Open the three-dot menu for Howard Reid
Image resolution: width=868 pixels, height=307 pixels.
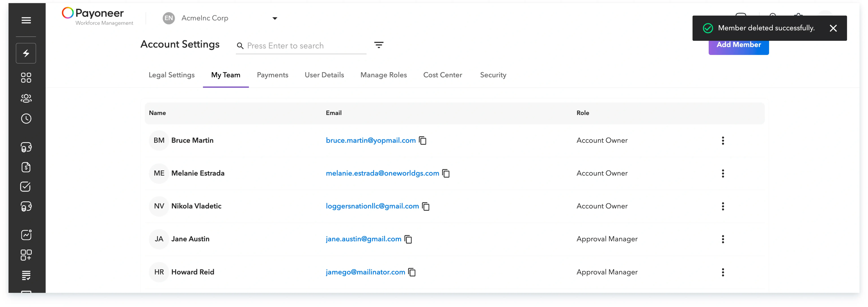pyautogui.click(x=723, y=272)
